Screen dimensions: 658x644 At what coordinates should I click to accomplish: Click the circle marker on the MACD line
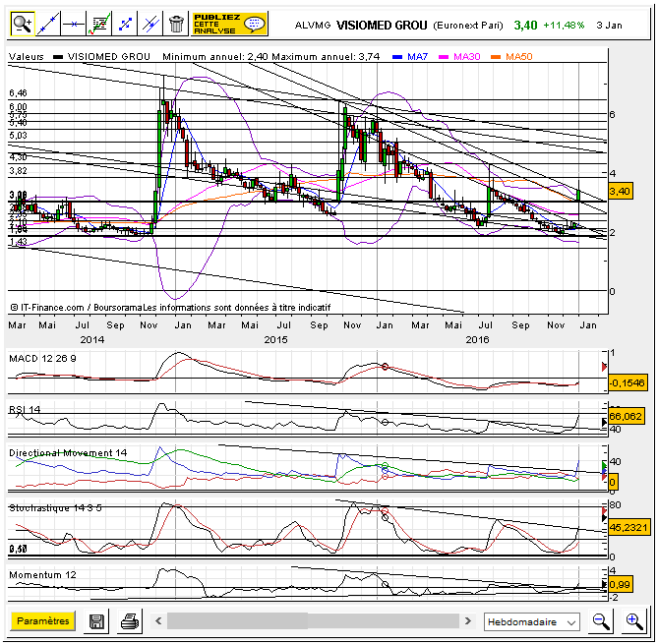coord(385,367)
